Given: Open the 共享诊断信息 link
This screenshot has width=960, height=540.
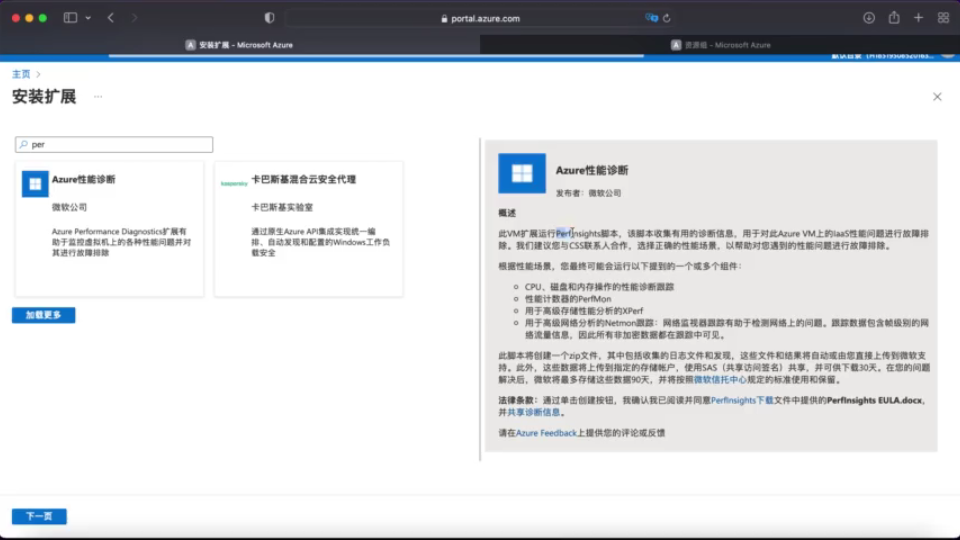Looking at the screenshot, I should tap(533, 413).
